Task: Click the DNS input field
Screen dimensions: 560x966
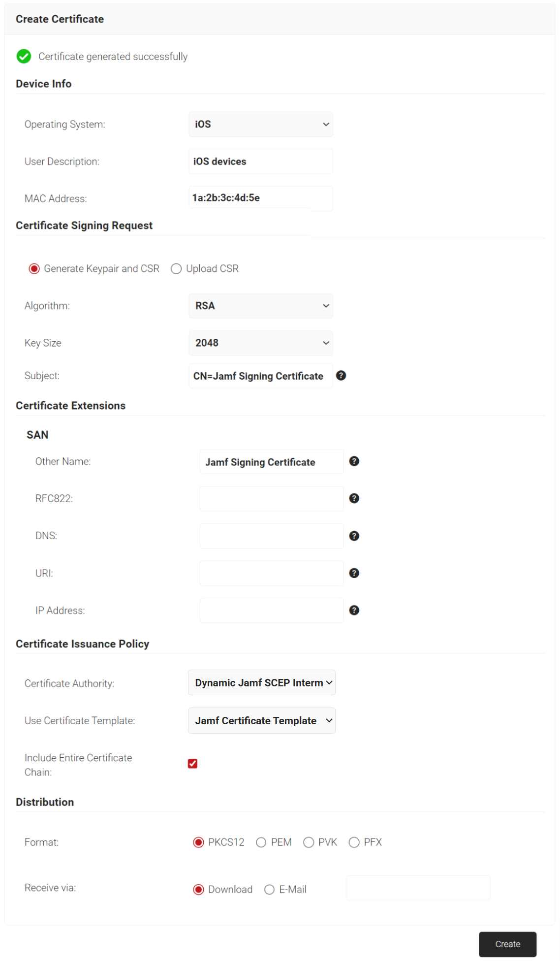Action: (x=272, y=536)
